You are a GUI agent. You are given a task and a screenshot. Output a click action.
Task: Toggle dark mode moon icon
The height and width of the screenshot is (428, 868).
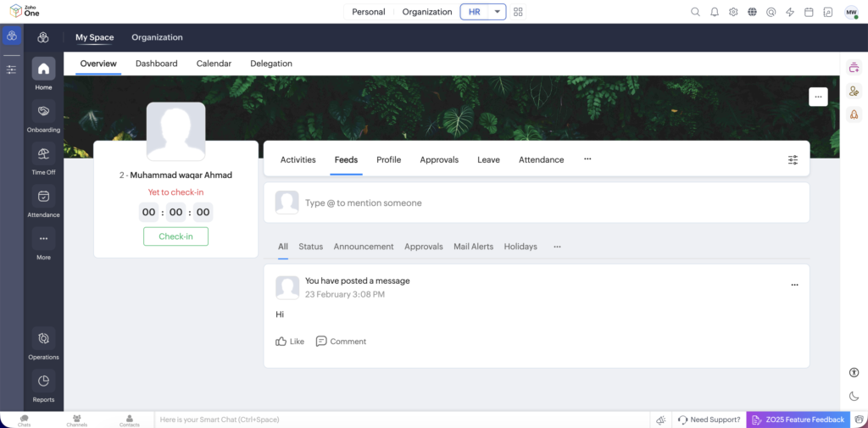click(854, 396)
